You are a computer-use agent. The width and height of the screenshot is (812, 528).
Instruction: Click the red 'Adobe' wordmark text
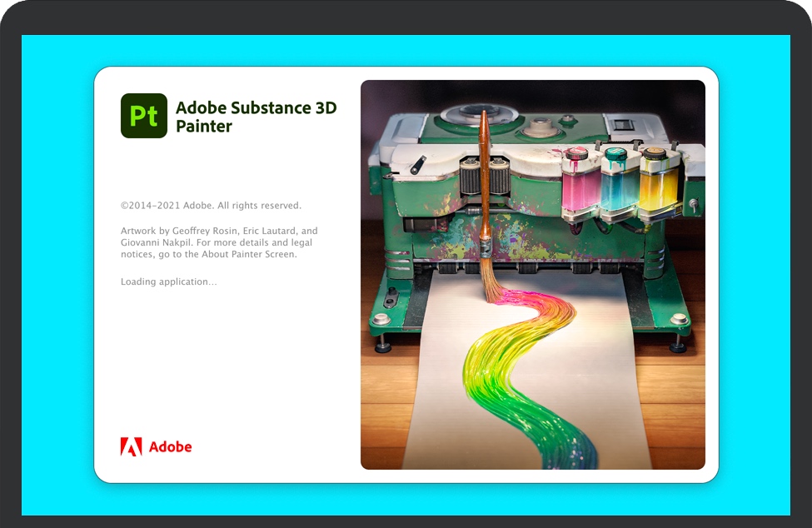[x=171, y=446]
